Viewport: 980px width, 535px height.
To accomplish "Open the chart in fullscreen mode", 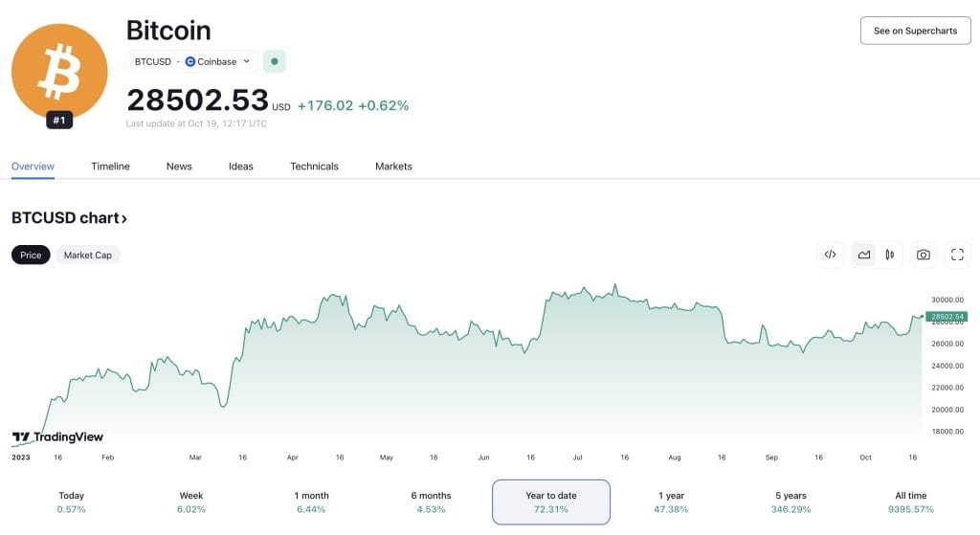I will tap(957, 255).
